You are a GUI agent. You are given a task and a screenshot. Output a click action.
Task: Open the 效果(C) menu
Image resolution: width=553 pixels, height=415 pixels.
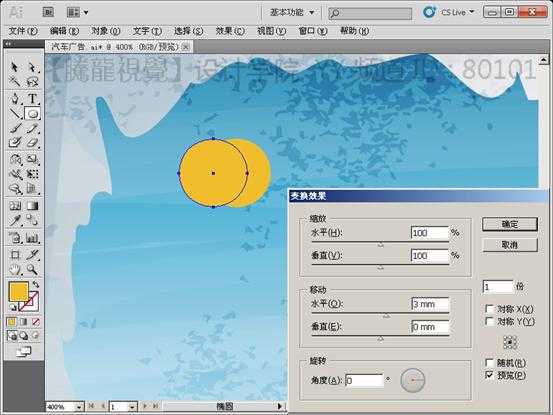[230, 31]
